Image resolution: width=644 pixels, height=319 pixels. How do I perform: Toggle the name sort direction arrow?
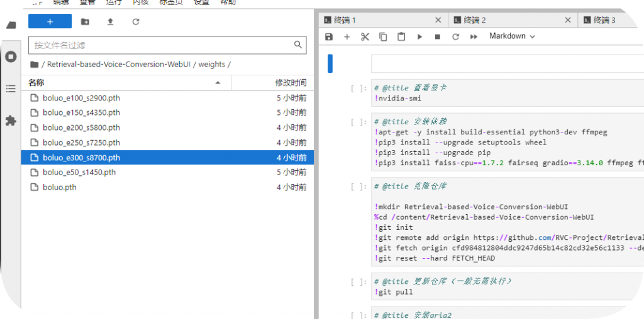[218, 83]
